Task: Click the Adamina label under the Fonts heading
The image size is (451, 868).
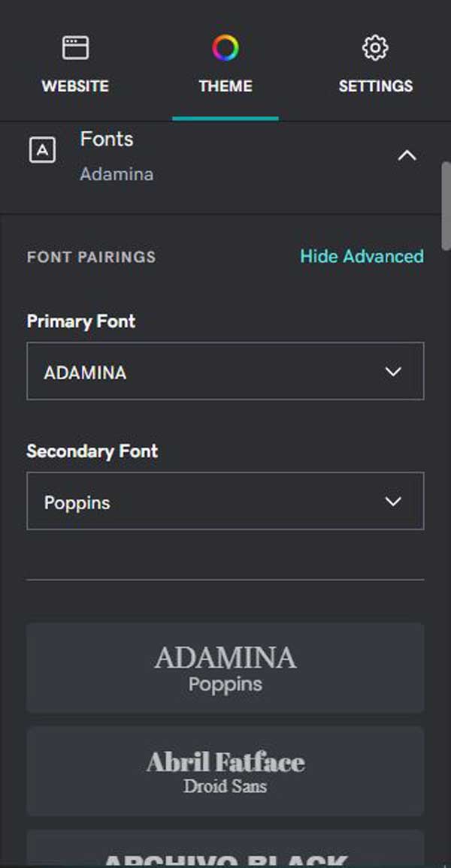Action: (x=117, y=174)
